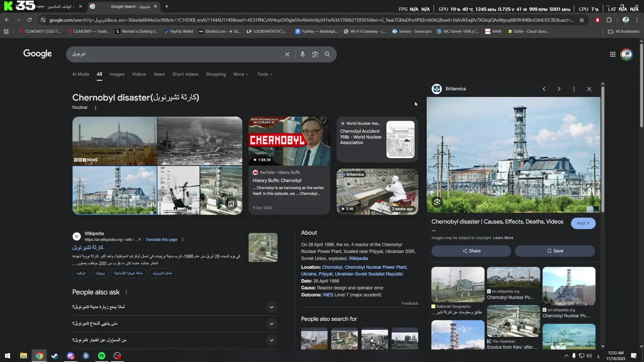This screenshot has height=362, width=644.
Task: Go back to the previous page
Action: (7, 20)
